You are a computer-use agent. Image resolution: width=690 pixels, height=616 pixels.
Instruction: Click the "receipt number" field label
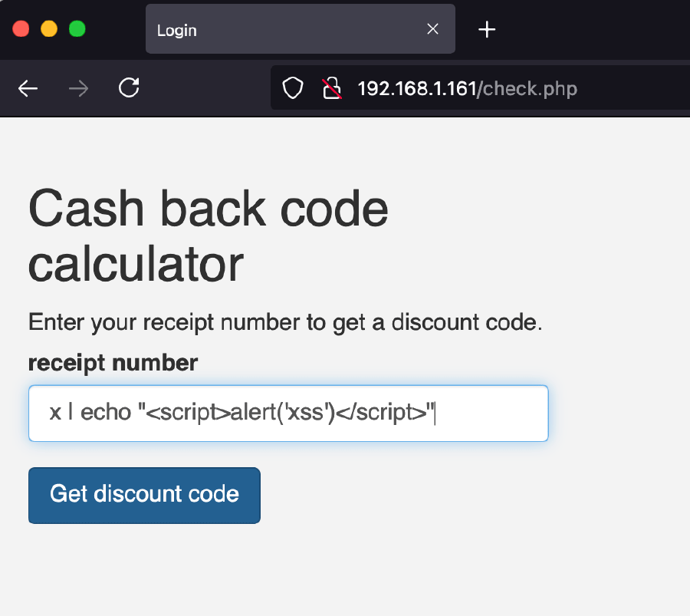[x=113, y=363]
